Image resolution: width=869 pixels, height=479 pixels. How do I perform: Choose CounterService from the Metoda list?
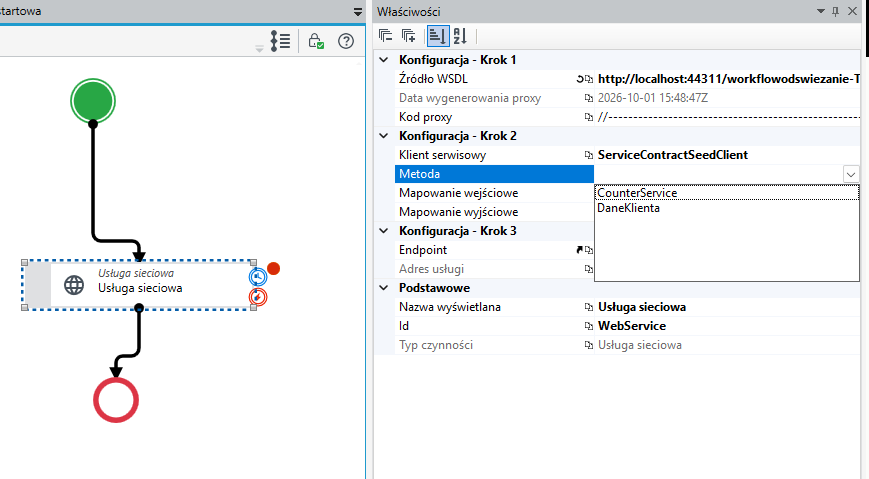tap(727, 192)
